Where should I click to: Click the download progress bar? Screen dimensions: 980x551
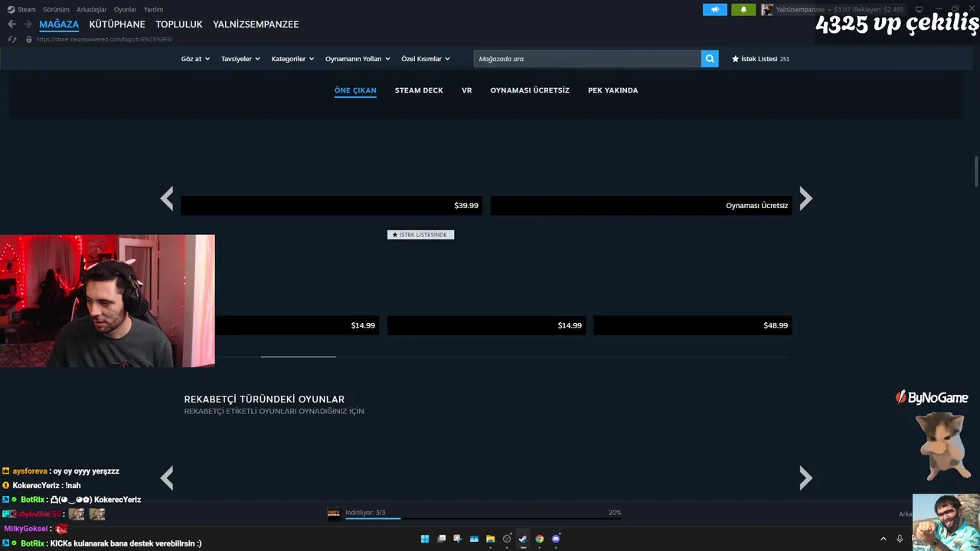[x=483, y=519]
